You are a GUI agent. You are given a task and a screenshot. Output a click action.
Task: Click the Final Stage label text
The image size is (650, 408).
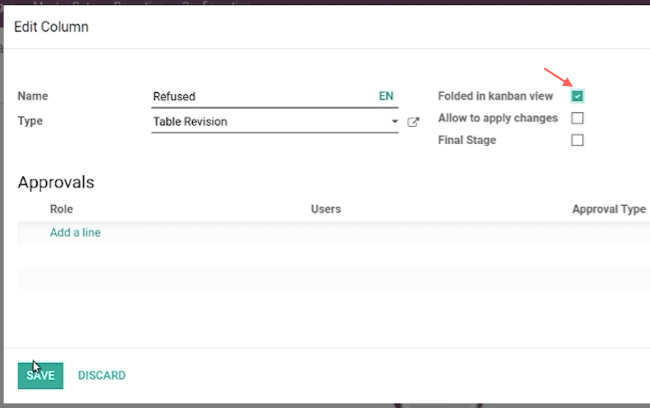tap(467, 140)
